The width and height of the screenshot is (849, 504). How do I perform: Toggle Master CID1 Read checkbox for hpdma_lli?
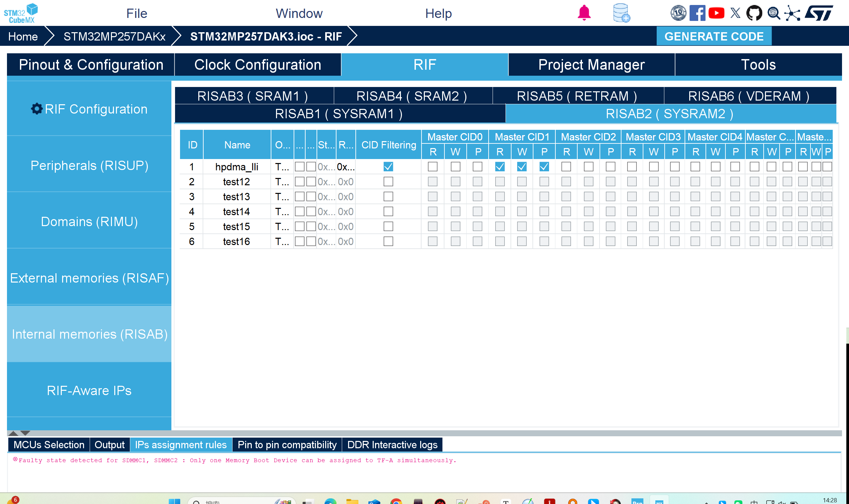500,167
